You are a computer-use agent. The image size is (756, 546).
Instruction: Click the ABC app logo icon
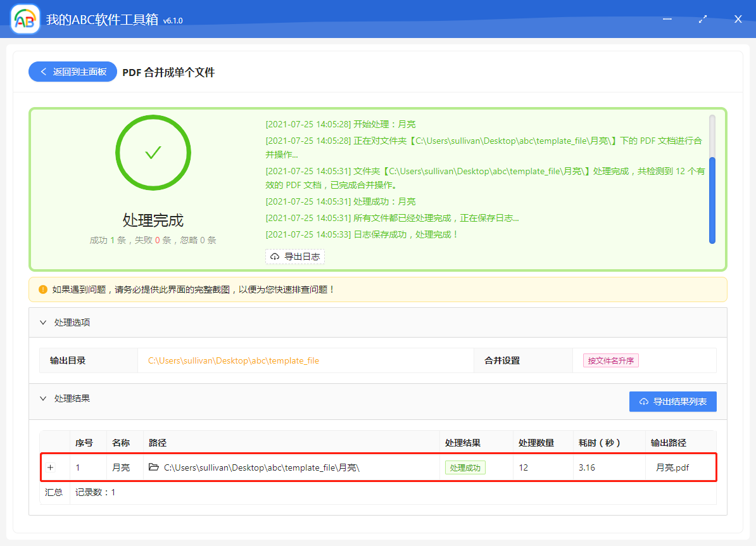point(25,20)
